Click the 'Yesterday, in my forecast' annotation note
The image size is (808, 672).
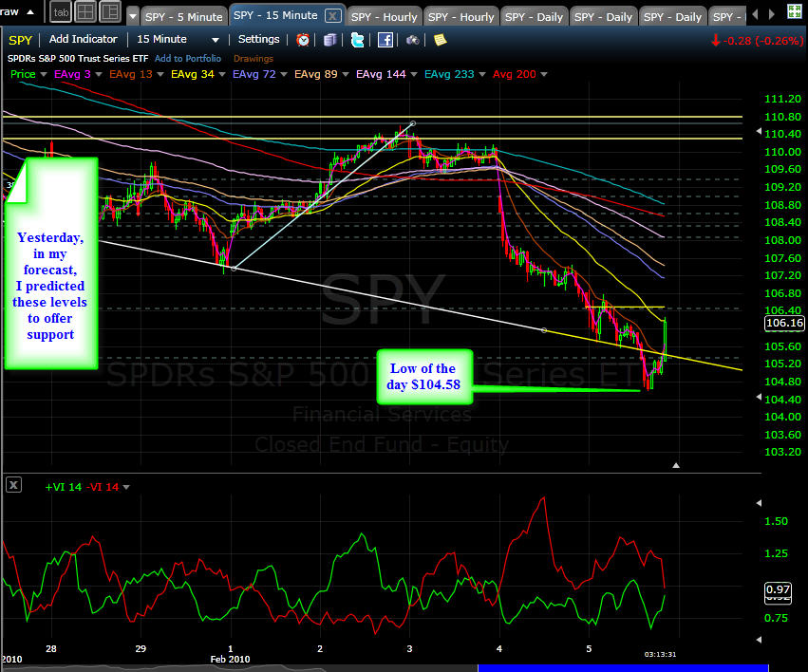(x=51, y=263)
